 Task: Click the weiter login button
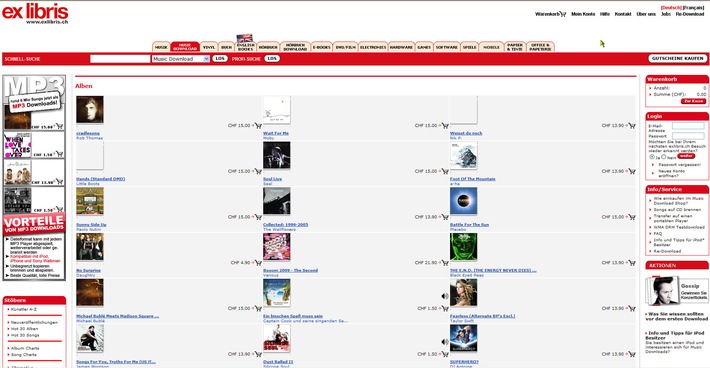pyautogui.click(x=686, y=156)
